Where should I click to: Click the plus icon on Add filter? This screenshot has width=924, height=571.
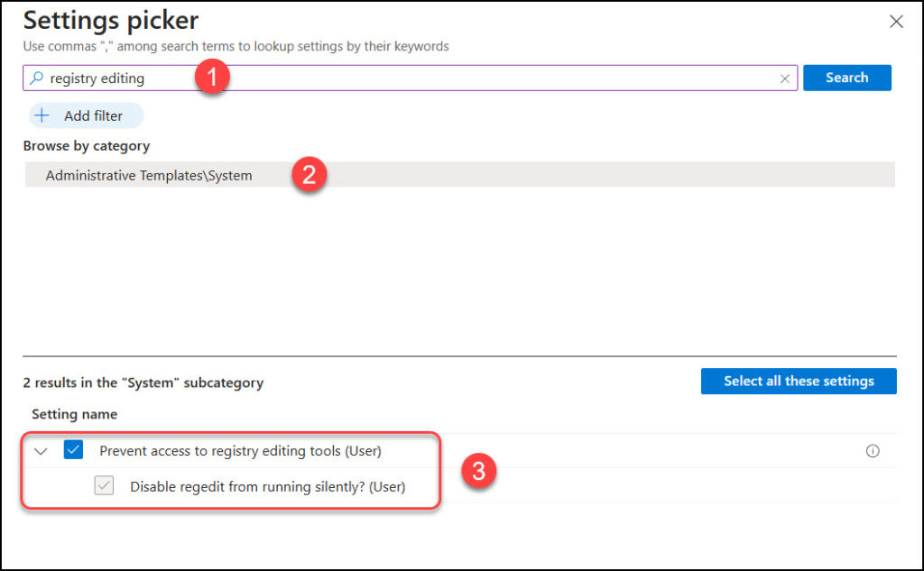42,115
